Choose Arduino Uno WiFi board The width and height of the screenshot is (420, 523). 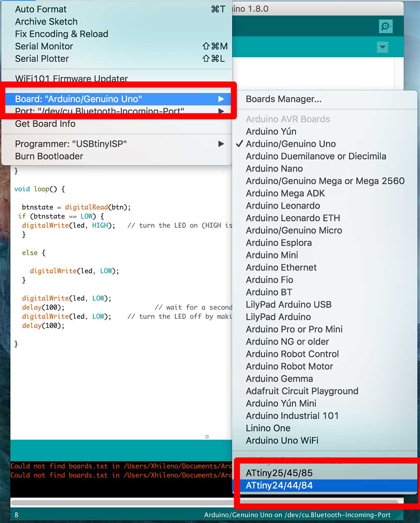325,440
